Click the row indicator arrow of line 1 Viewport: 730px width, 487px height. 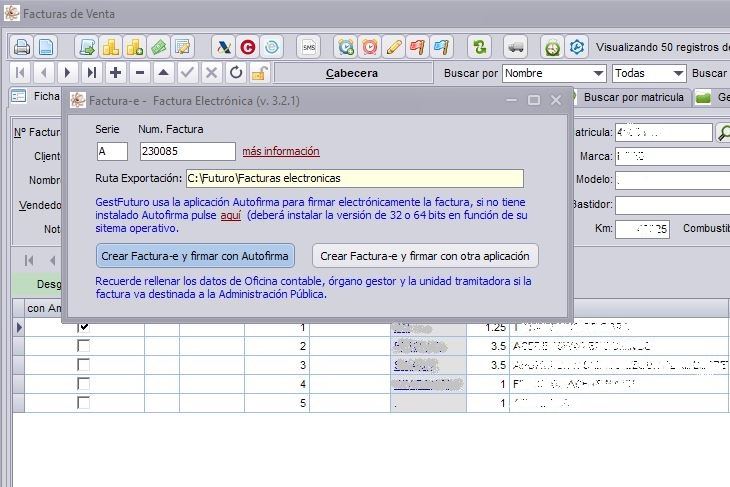tap(19, 327)
